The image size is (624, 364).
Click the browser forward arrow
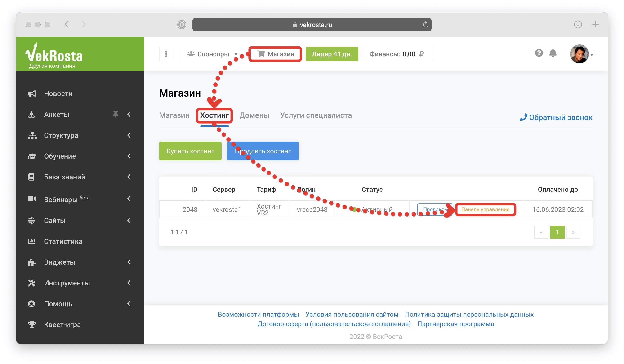point(84,24)
